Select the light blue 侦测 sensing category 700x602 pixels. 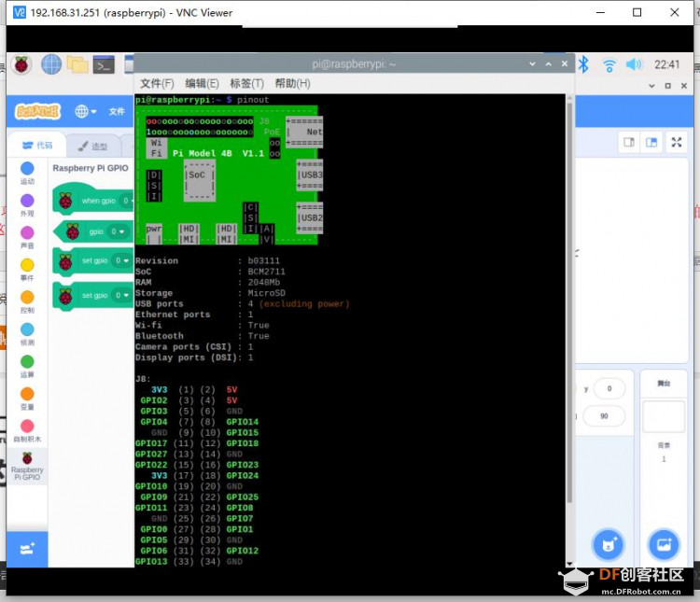(27, 333)
